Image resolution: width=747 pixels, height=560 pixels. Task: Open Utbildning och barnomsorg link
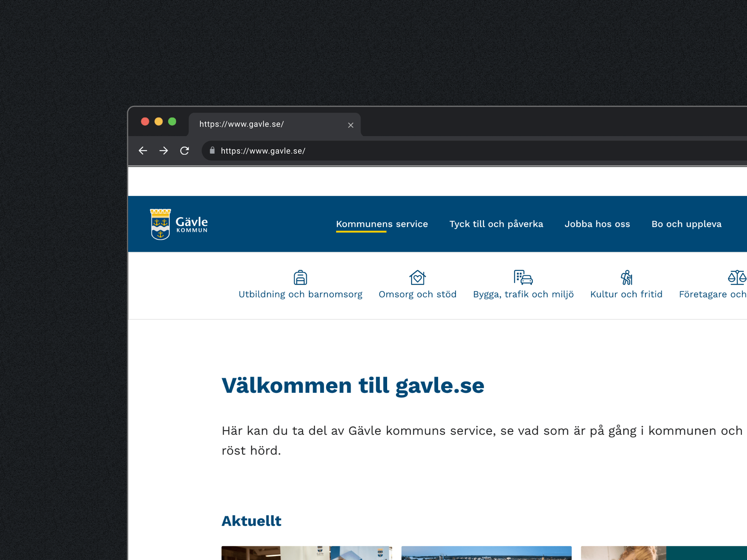[x=300, y=294]
